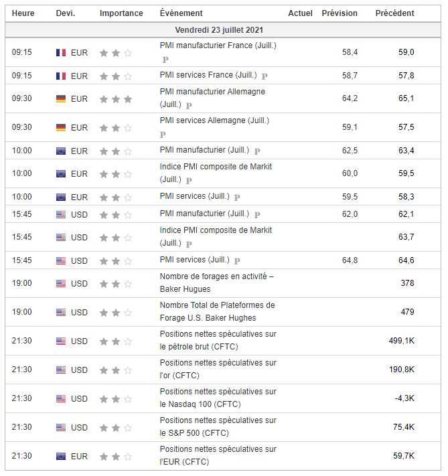Click the EU flag on the l'EUR (CFTC) row
This screenshot has width=448, height=476.
point(61,457)
